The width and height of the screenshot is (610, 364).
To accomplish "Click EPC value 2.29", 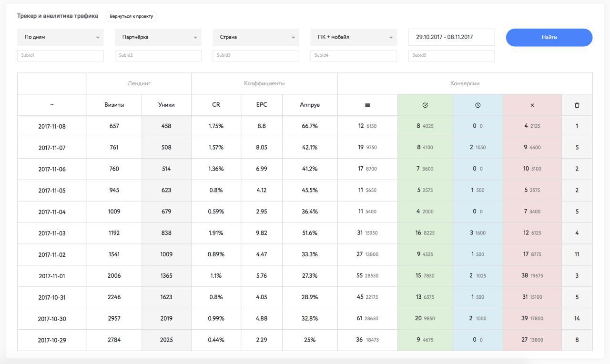I will [262, 340].
